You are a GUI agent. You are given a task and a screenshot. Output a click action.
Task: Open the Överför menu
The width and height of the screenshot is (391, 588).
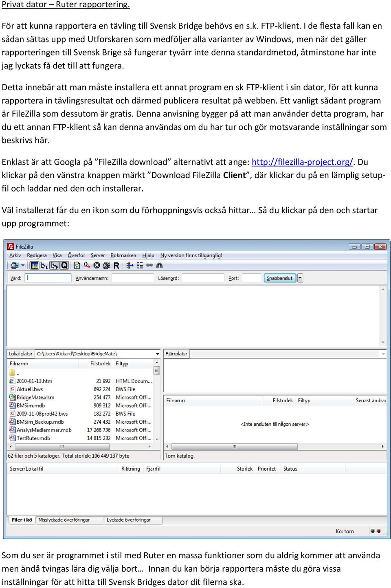[x=76, y=255]
